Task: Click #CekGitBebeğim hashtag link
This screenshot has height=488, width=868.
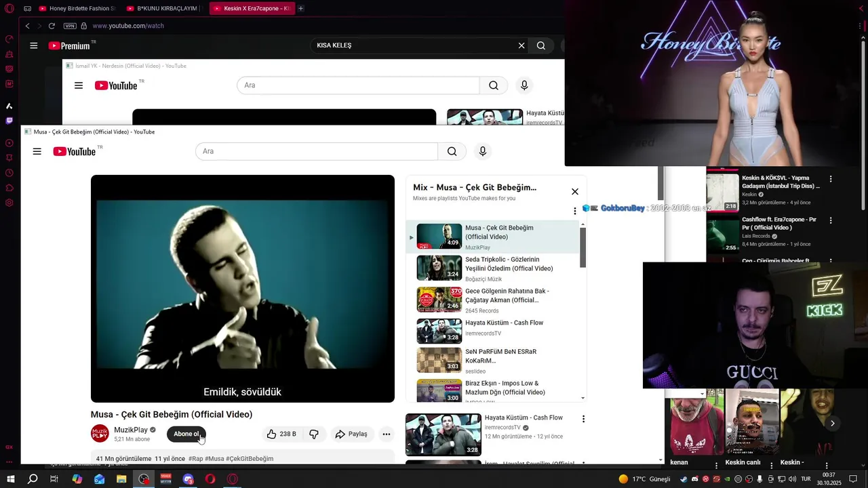Action: click(x=250, y=459)
